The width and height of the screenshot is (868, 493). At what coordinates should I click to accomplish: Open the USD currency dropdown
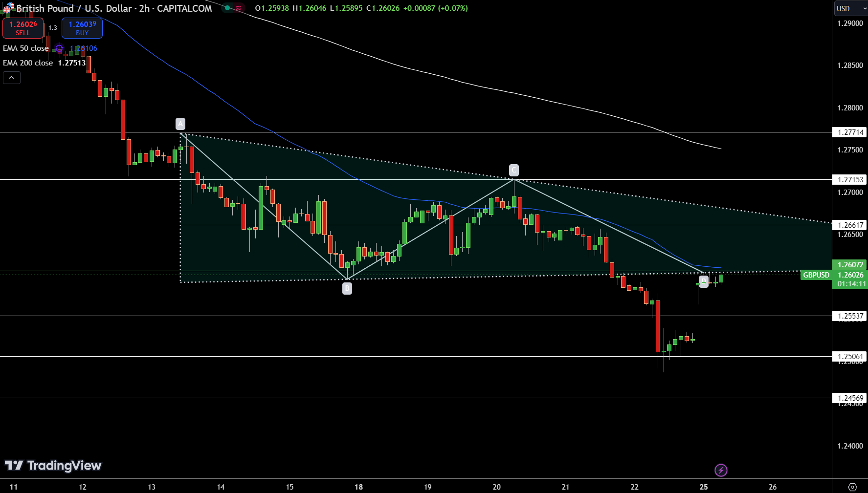click(x=851, y=8)
